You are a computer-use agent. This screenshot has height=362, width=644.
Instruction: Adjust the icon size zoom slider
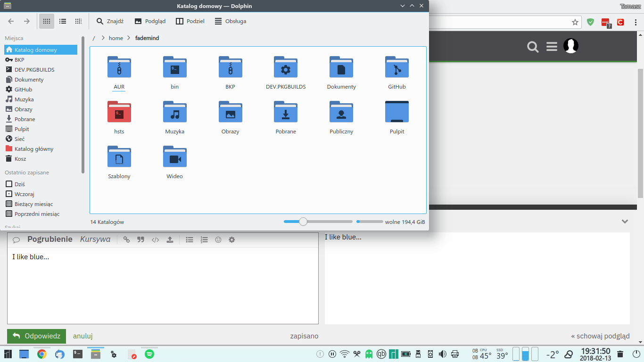click(x=302, y=221)
